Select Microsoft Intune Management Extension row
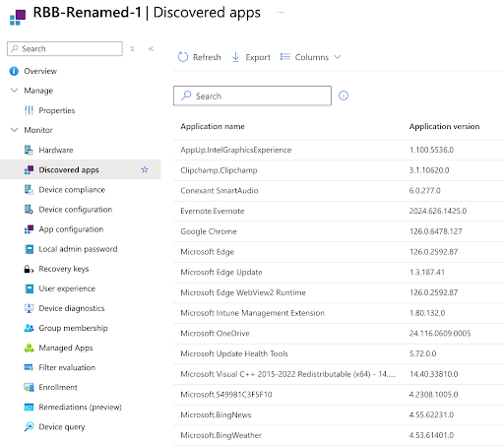 point(339,313)
